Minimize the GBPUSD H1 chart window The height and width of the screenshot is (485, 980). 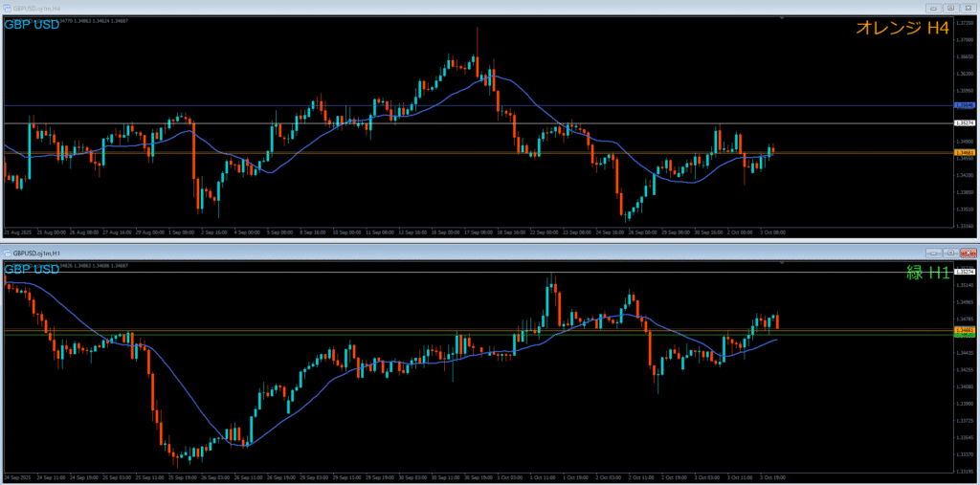933,253
